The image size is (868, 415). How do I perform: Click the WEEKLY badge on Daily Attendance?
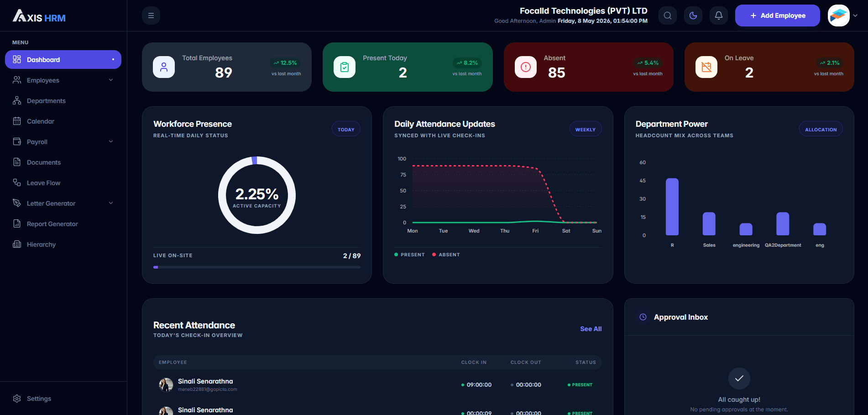(586, 130)
